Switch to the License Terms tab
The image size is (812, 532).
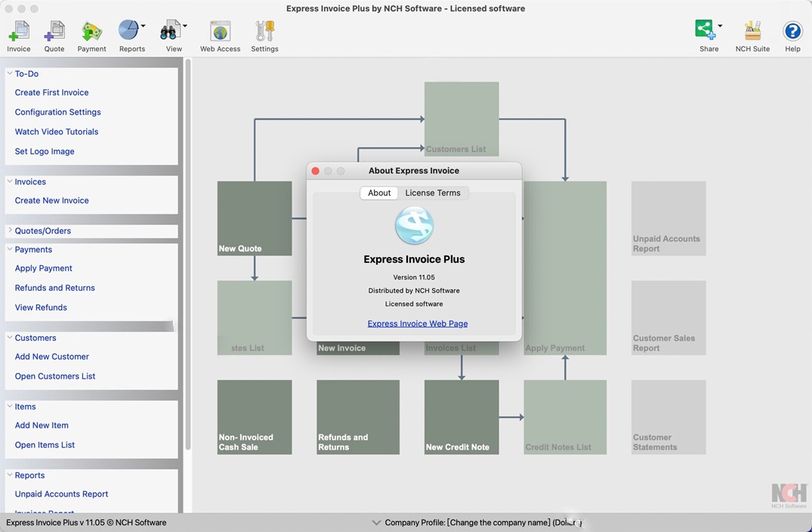pyautogui.click(x=432, y=193)
